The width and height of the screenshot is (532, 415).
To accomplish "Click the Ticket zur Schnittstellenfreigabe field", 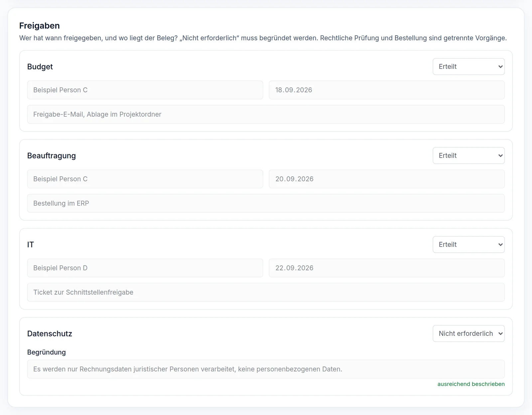I will [266, 292].
